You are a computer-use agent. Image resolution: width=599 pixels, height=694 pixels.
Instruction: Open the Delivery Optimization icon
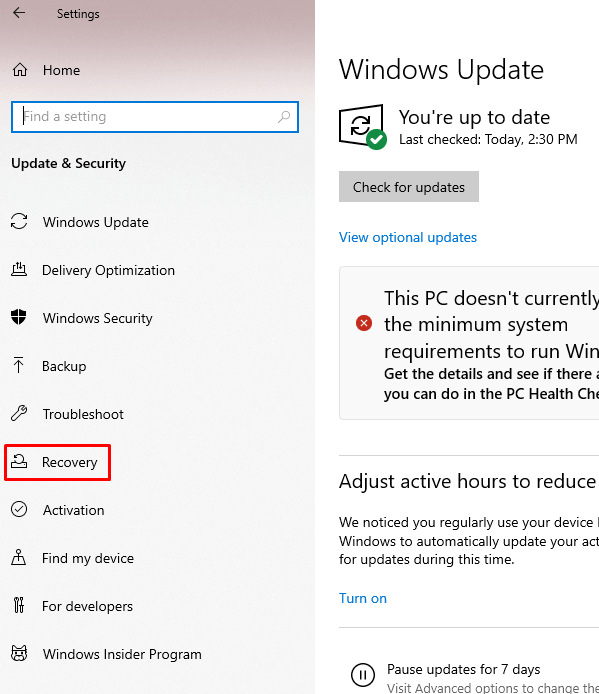point(19,270)
